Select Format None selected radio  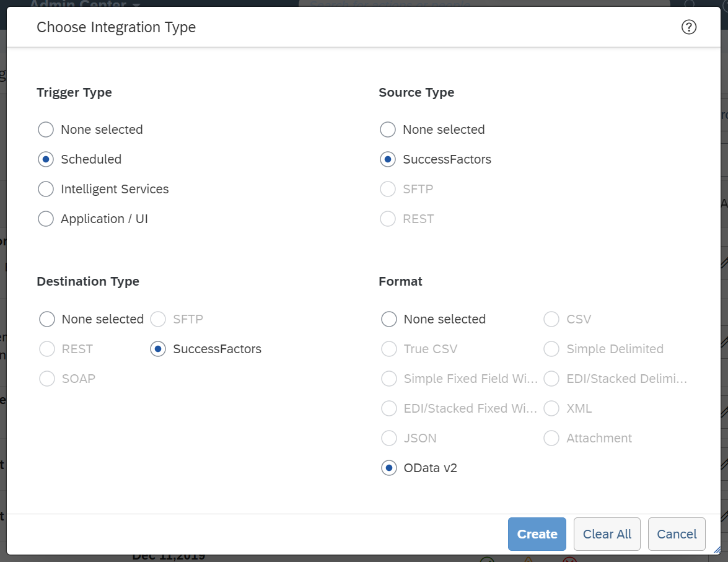click(x=388, y=319)
